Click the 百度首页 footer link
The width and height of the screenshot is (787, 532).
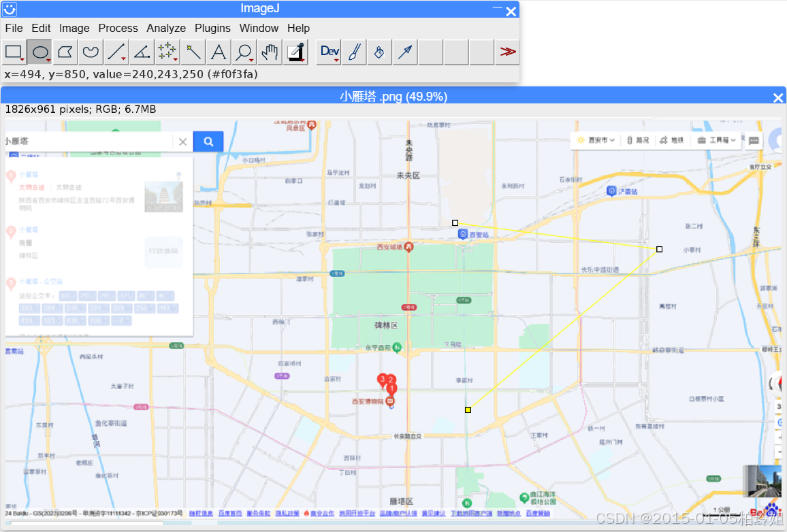point(230,514)
